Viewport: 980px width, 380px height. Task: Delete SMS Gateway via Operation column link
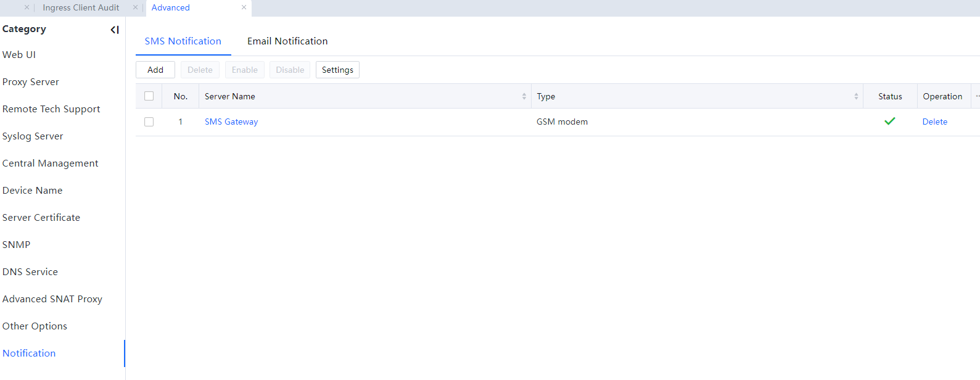pos(934,122)
